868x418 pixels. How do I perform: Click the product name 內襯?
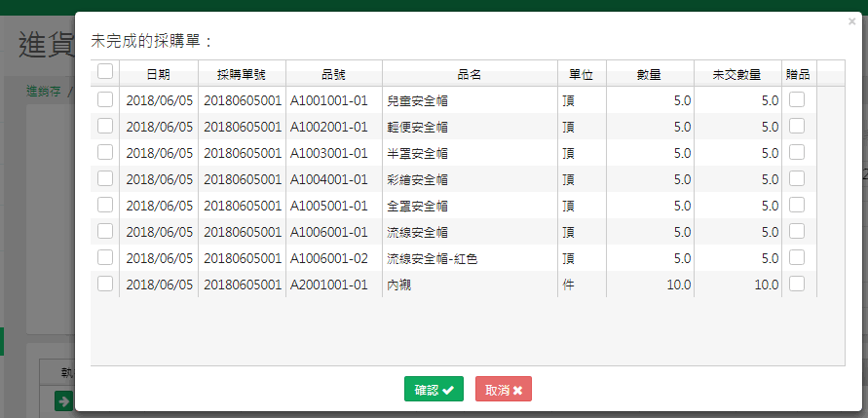pos(399,285)
